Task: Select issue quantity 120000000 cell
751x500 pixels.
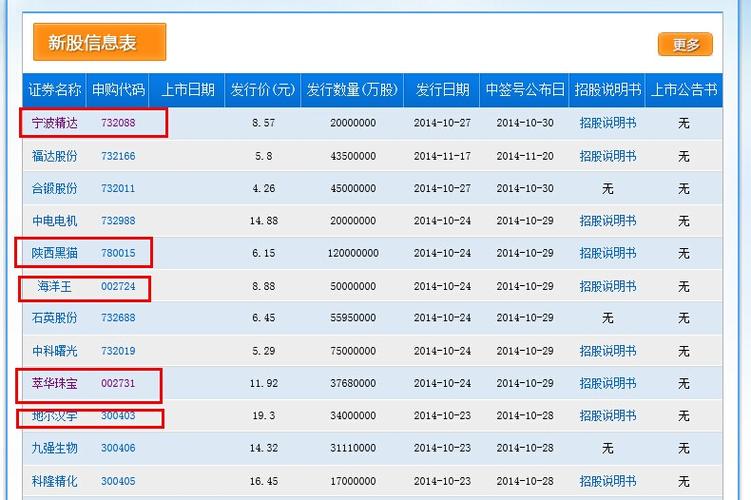Action: pos(353,253)
